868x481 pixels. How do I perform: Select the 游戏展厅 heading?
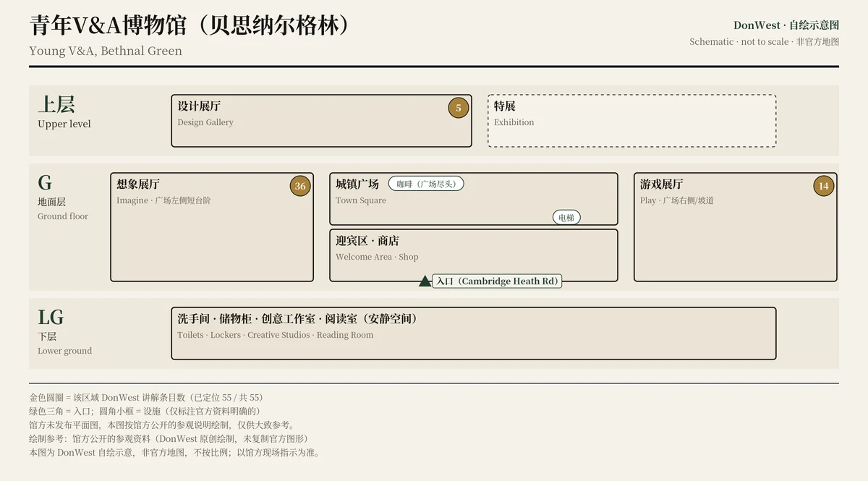(x=661, y=184)
